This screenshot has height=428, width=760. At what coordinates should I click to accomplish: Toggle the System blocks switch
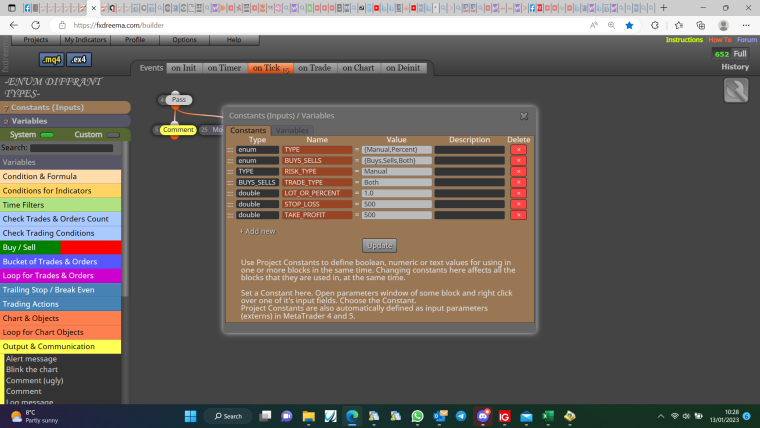click(47, 135)
